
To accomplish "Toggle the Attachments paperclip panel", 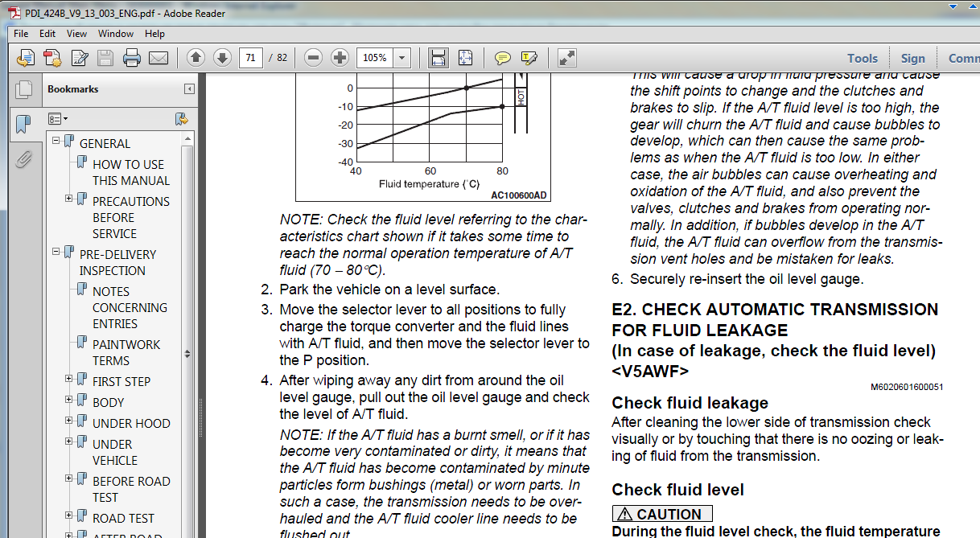I will pos(23,158).
